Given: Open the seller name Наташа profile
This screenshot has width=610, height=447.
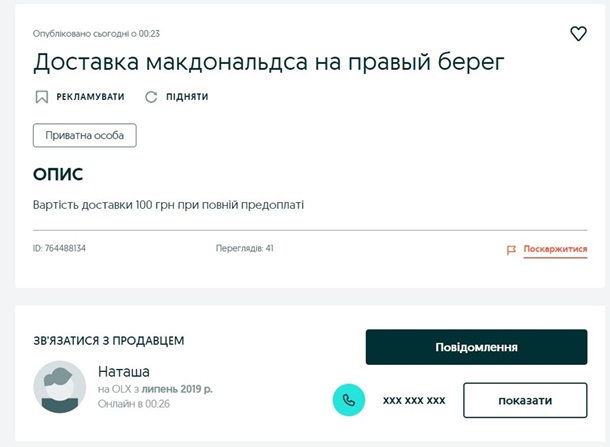Looking at the screenshot, I should click(x=124, y=372).
